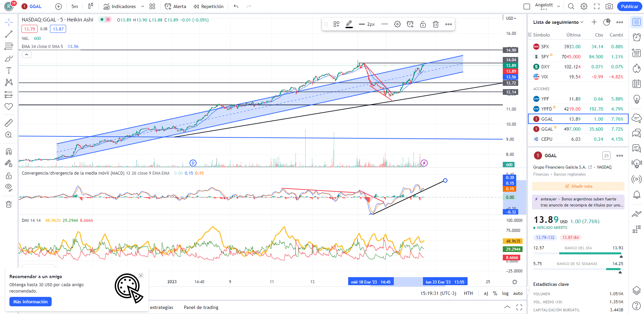Select the ruler measure tool
Image resolution: width=644 pixels, height=314 pixels.
[x=9, y=123]
